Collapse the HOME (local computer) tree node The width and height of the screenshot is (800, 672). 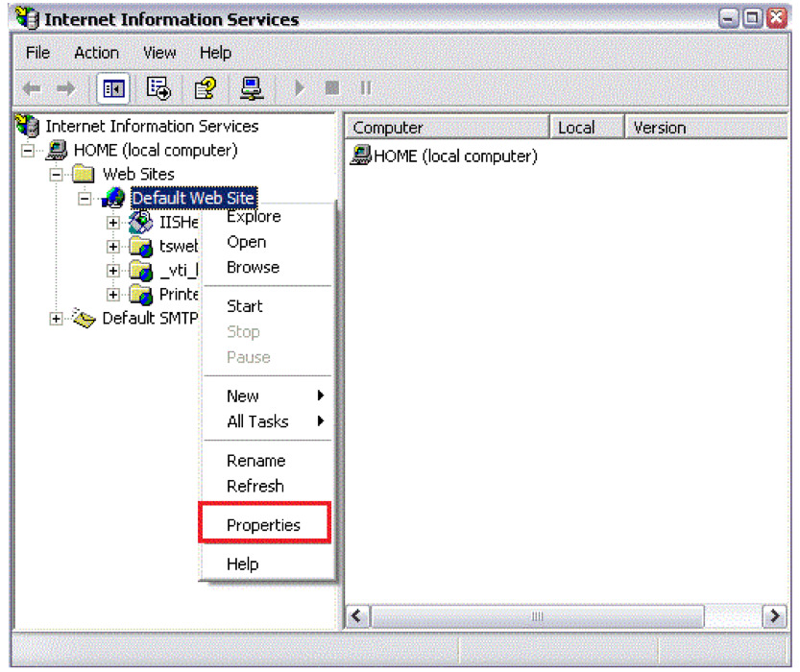28,151
